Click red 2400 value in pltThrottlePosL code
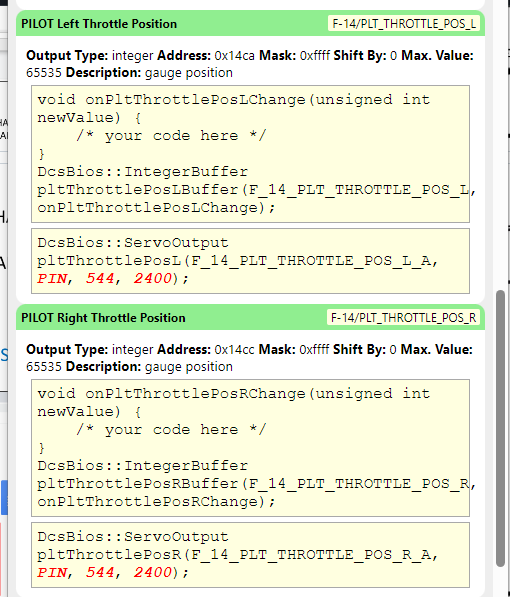The height and width of the screenshot is (597, 510). point(153,278)
